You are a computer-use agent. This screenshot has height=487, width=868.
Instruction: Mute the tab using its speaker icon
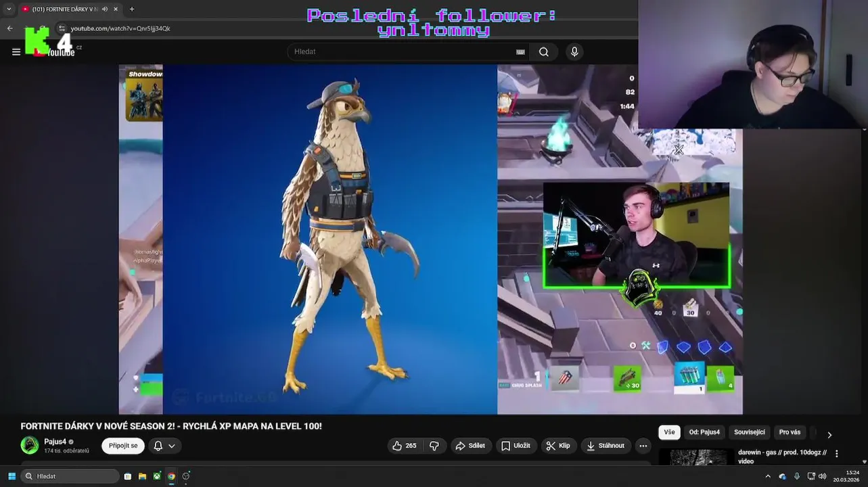pos(105,9)
